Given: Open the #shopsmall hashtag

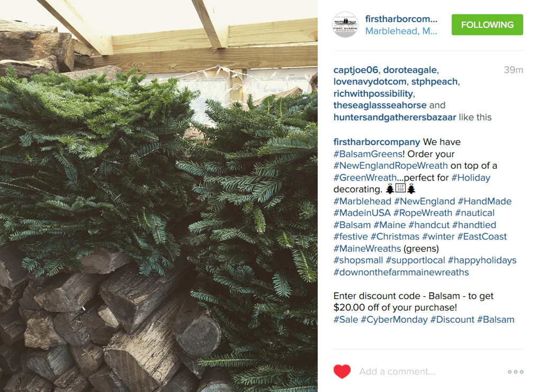Looking at the screenshot, I should pos(358,260).
